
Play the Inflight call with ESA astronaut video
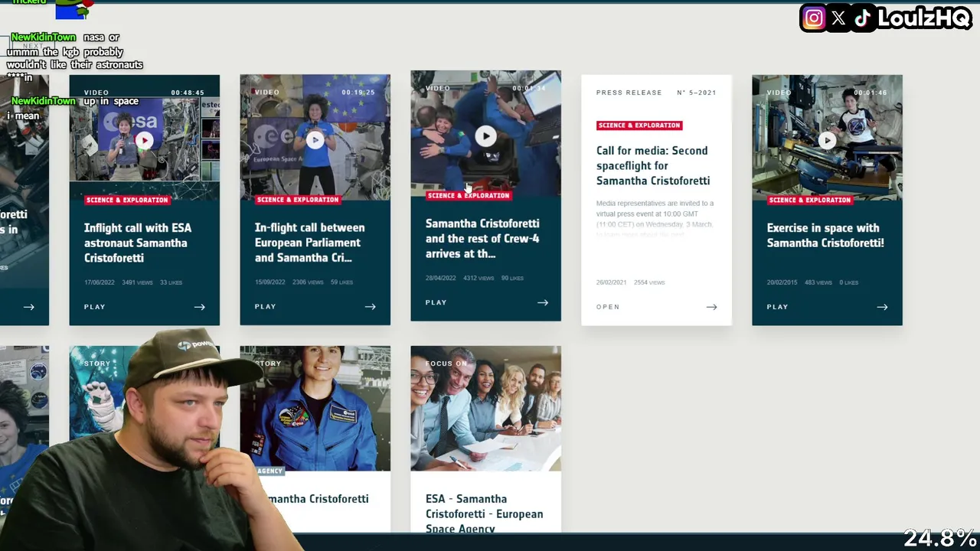point(144,141)
